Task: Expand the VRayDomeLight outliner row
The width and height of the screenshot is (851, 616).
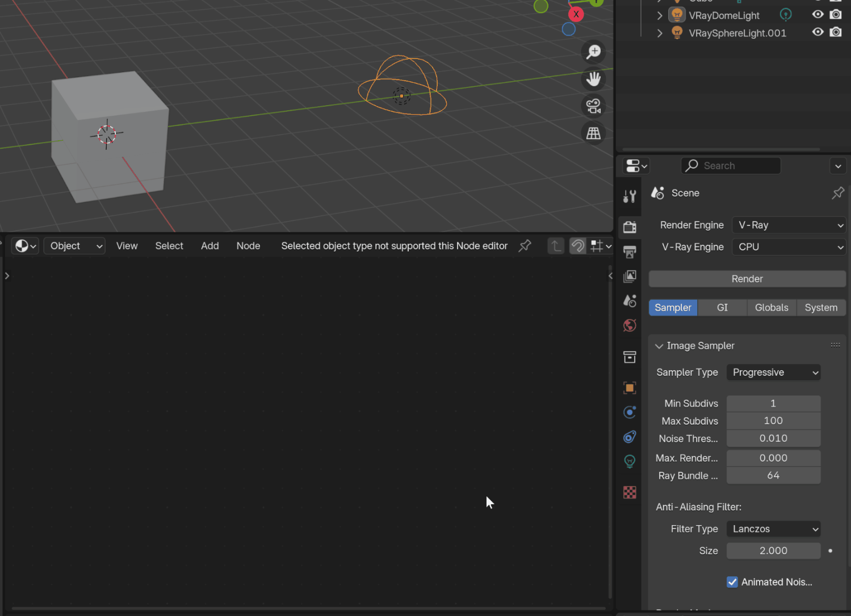Action: point(659,15)
